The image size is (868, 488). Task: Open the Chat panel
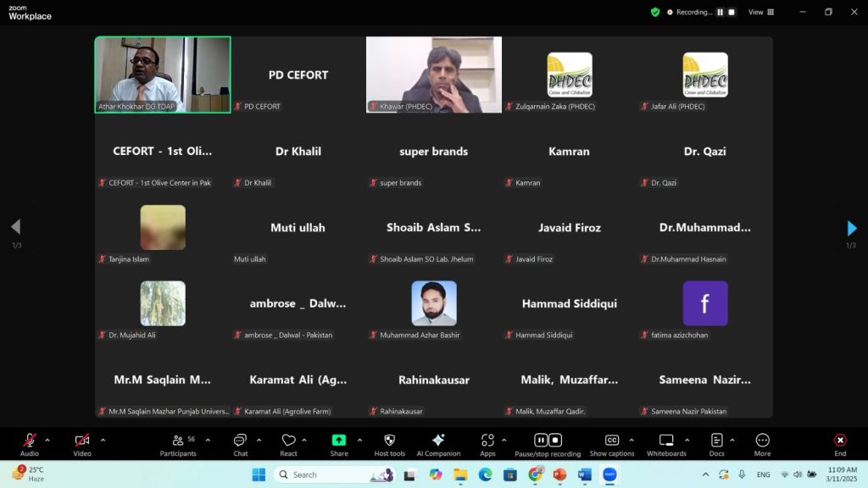[x=241, y=441]
